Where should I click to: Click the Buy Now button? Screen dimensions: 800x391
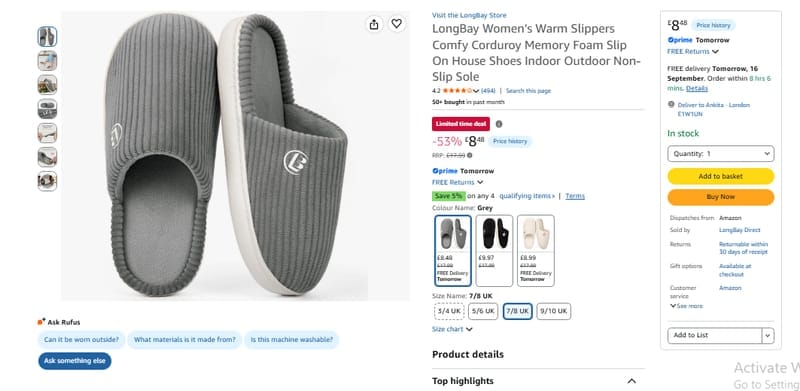point(720,197)
